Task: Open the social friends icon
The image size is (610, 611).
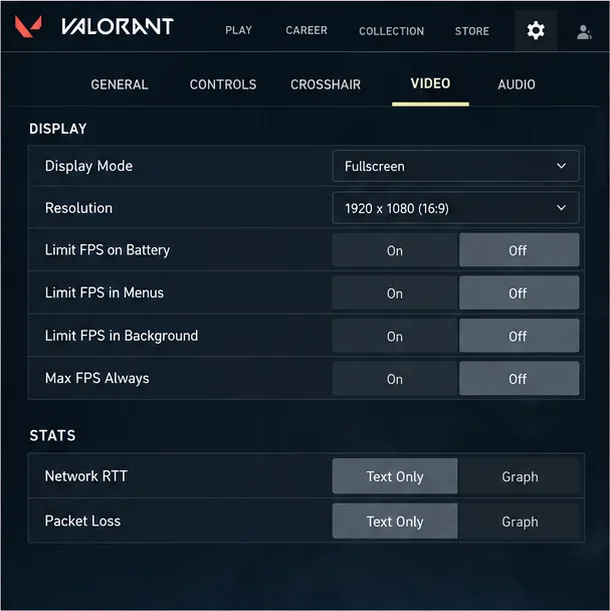Action: pyautogui.click(x=584, y=32)
